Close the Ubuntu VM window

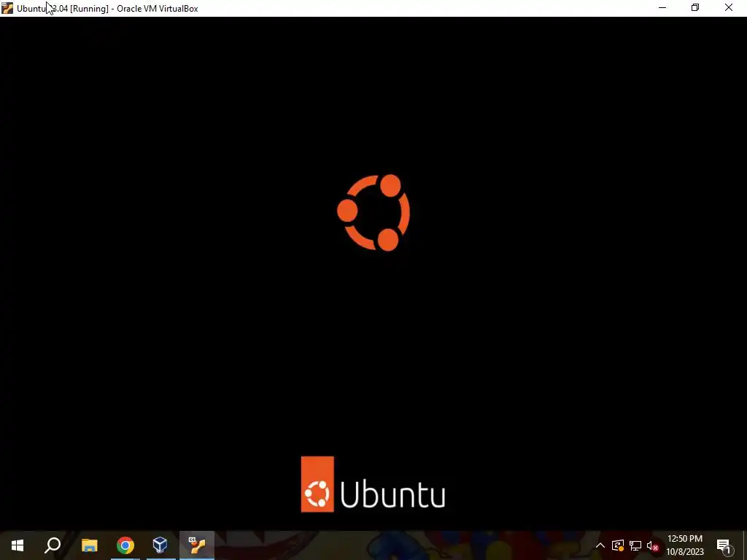point(729,8)
